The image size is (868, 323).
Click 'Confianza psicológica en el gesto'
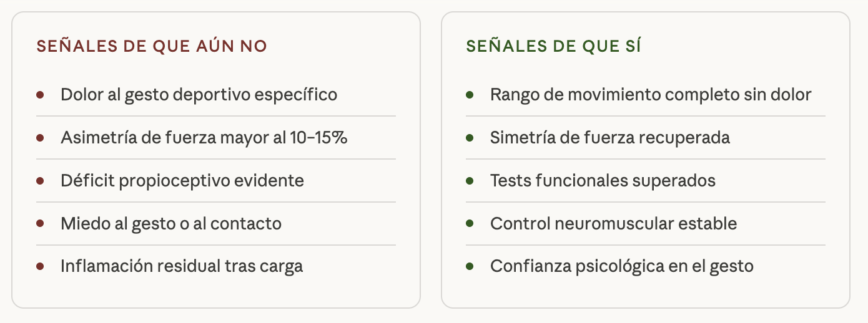tap(621, 266)
